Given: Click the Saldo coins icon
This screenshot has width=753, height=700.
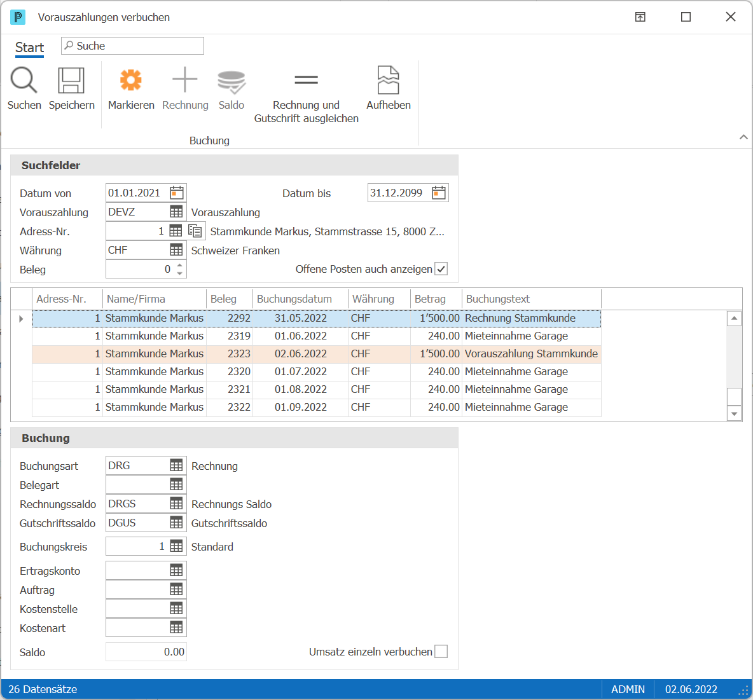Looking at the screenshot, I should pyautogui.click(x=231, y=81).
